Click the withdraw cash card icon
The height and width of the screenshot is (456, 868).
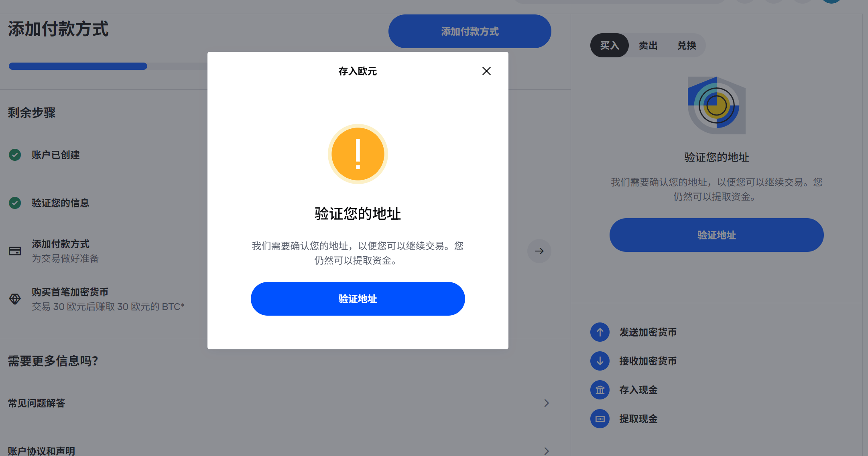(x=600, y=418)
